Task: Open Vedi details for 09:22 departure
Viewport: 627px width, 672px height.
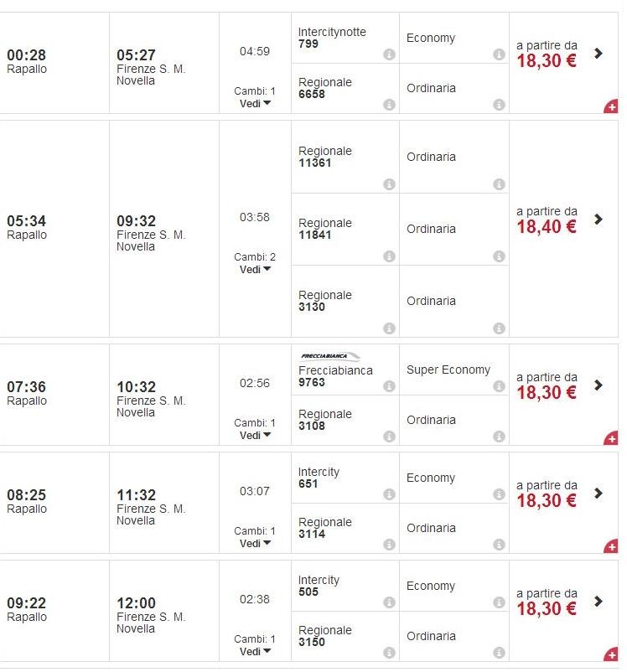Action: [255, 651]
